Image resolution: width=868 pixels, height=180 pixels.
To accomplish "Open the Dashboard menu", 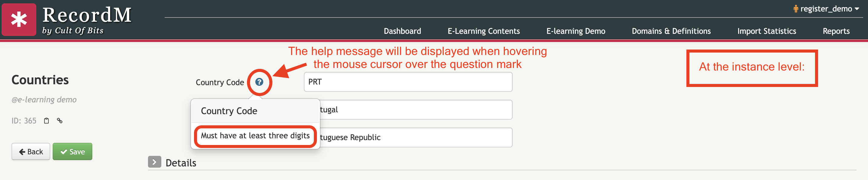I will tap(402, 31).
